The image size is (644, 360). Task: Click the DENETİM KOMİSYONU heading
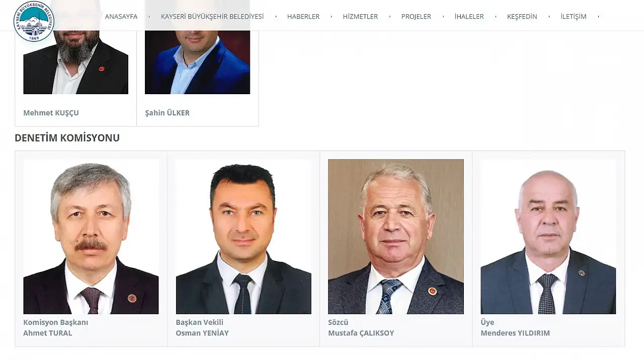click(67, 138)
